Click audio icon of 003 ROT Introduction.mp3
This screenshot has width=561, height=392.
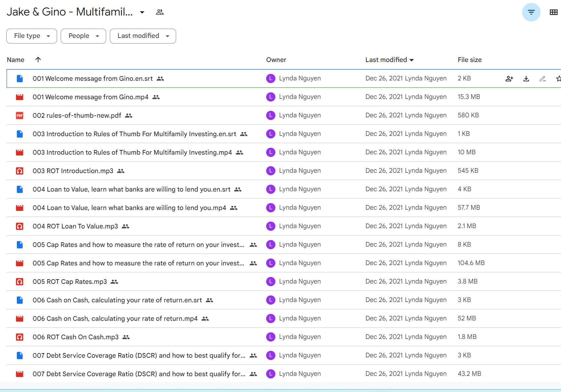coord(20,171)
